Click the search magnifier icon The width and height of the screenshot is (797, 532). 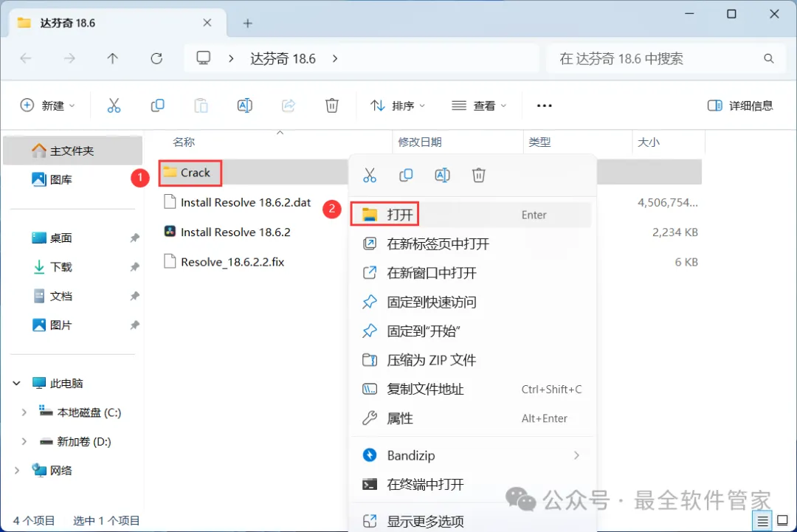pos(768,59)
